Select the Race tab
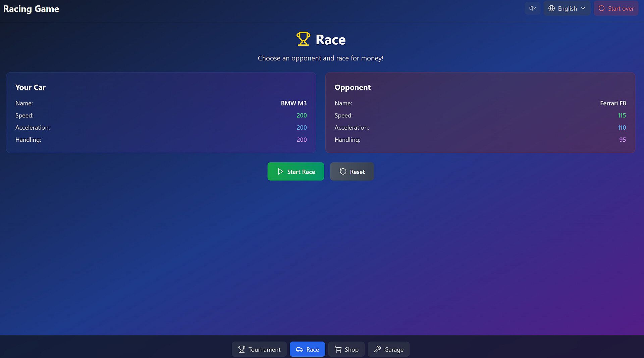The image size is (644, 358). [x=307, y=349]
